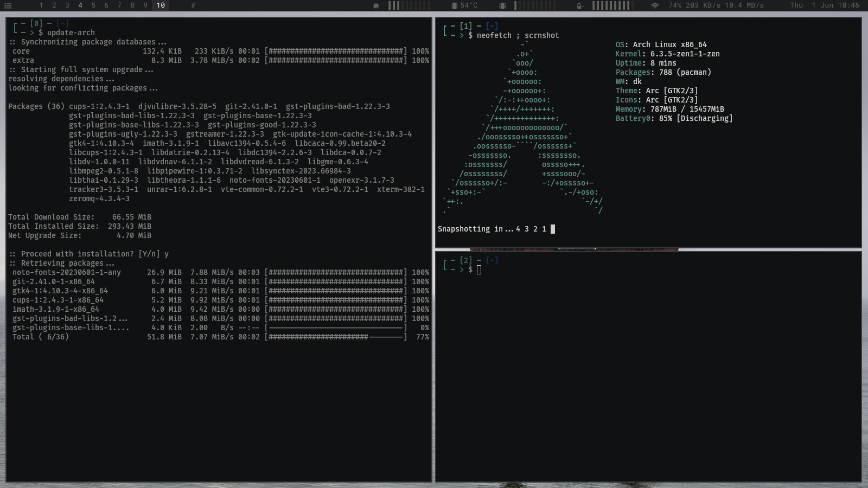The width and height of the screenshot is (868, 488).
Task: Switch to workspace 8
Action: click(x=132, y=5)
